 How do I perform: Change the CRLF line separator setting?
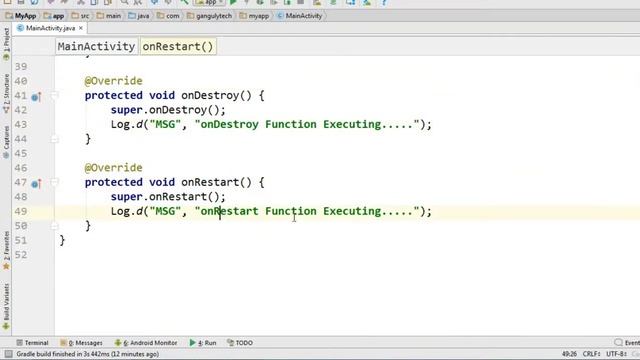pos(591,354)
